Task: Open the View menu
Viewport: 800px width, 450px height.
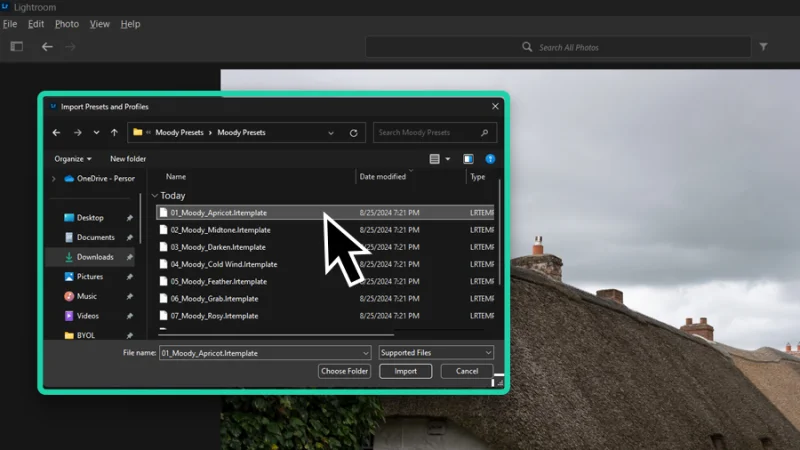Action: 99,24
